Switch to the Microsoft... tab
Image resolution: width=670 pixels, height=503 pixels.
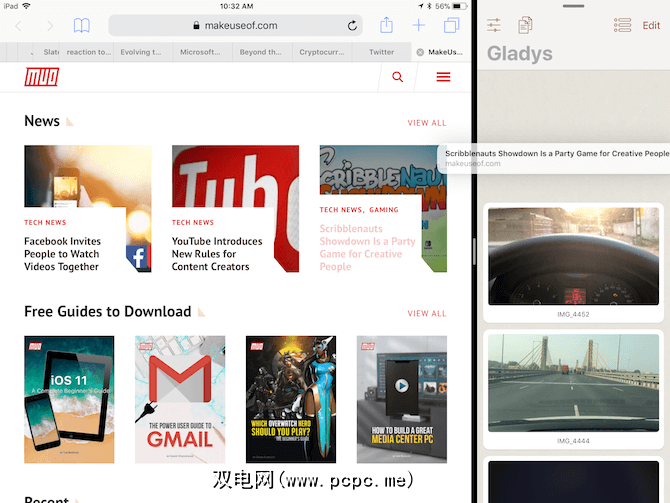200,52
